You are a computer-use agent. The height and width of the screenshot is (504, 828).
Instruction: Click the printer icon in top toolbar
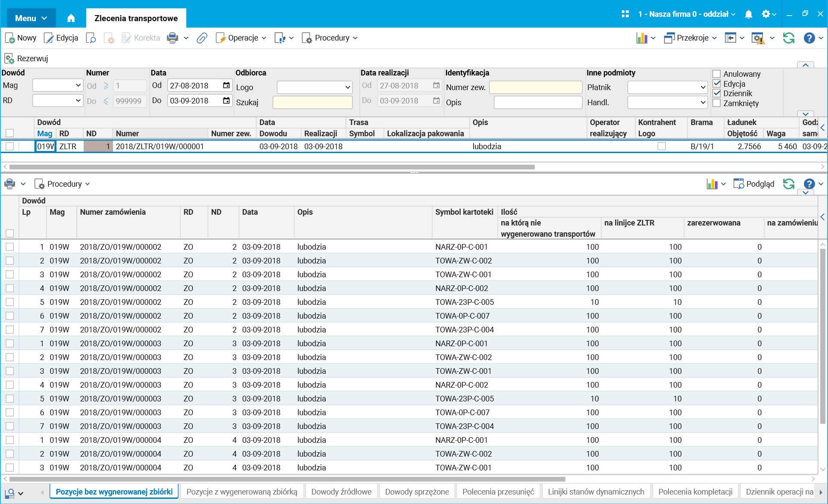pos(172,38)
